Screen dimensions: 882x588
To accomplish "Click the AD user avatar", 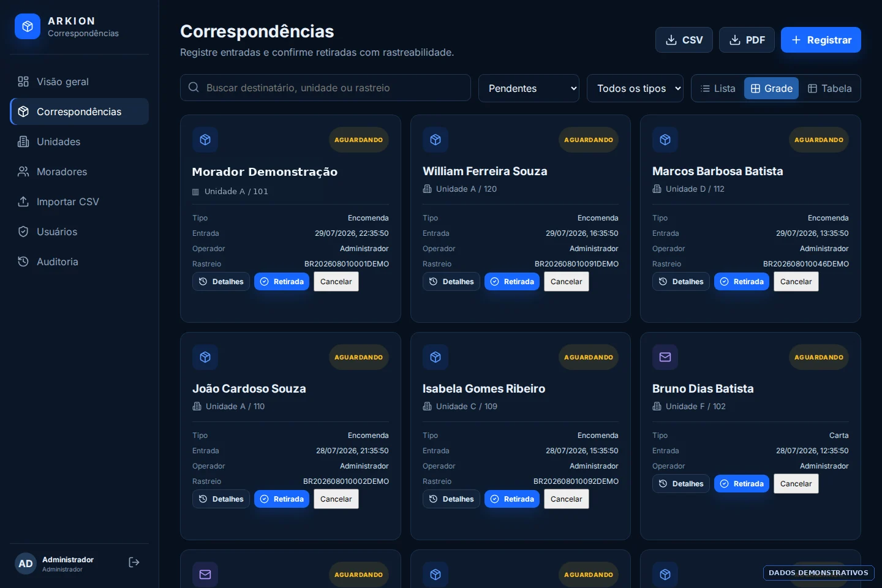I will [26, 563].
